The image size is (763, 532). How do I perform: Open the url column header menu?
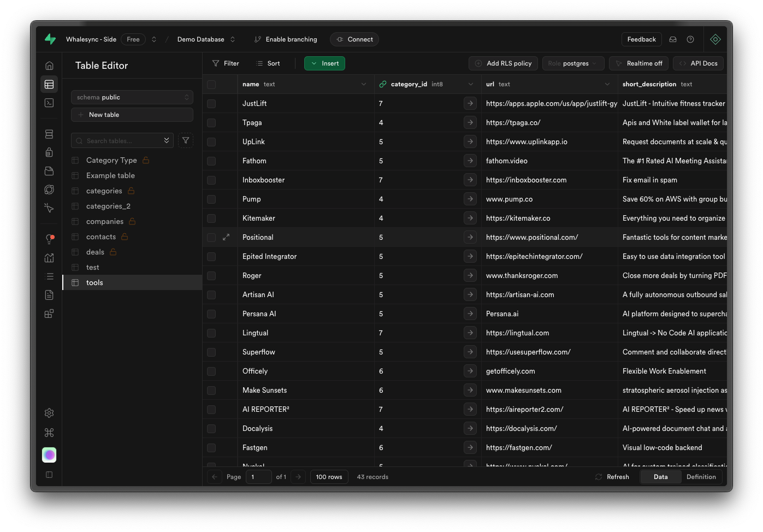coord(607,84)
